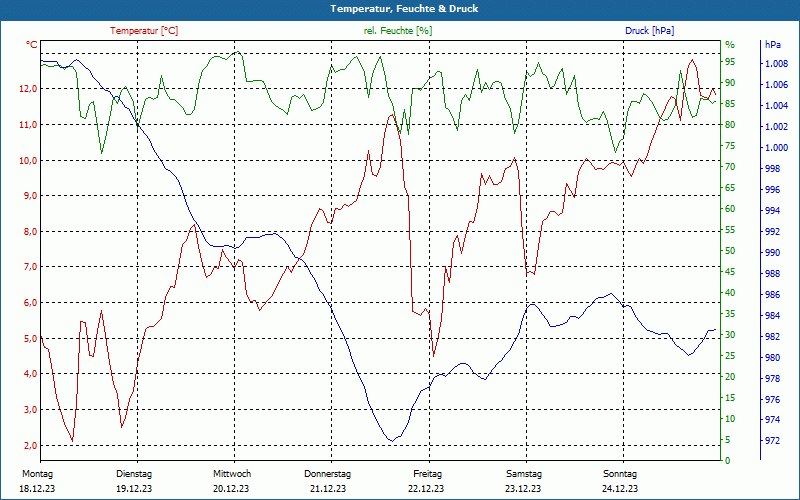Click the green "10" humidity axis value
The image size is (800, 500).
pos(730,418)
